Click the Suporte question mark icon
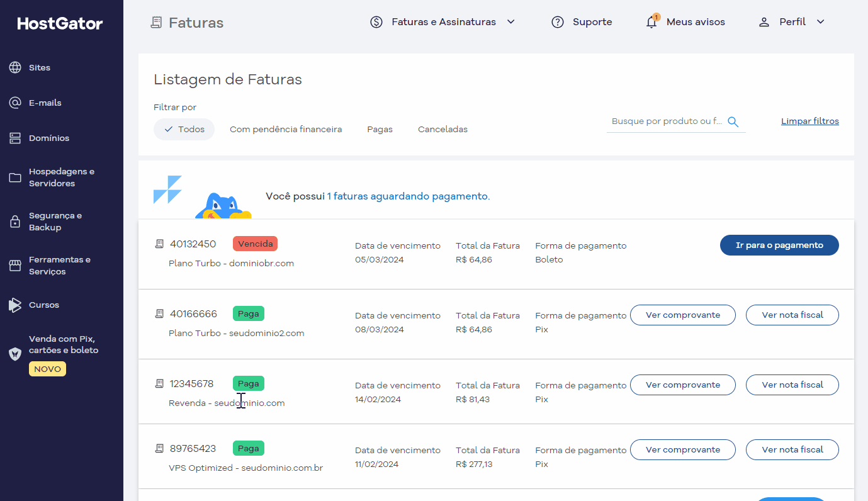Screen dimensions: 868x501 tap(557, 22)
